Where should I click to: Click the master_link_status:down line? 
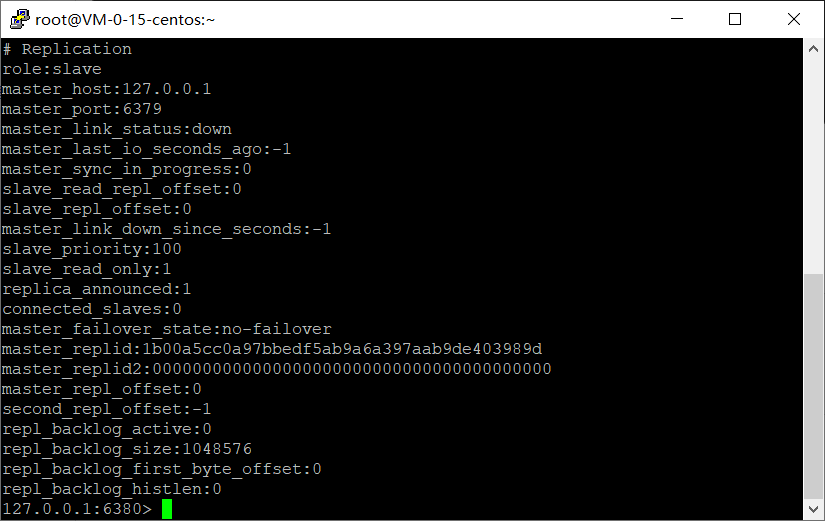(x=116, y=129)
